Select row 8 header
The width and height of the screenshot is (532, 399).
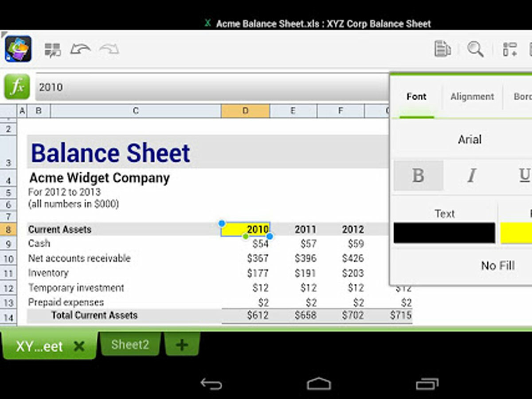(8, 230)
